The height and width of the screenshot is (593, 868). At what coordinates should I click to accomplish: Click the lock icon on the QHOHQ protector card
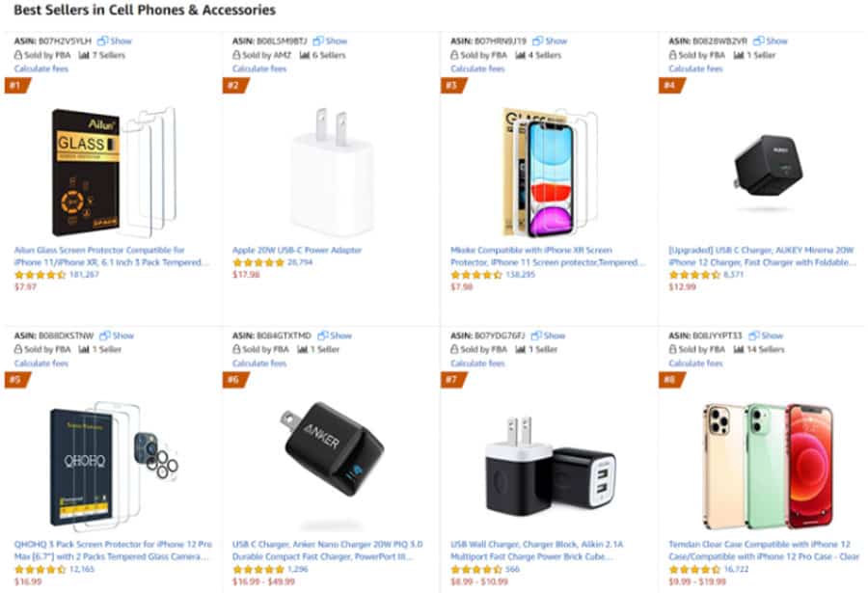tap(16, 349)
